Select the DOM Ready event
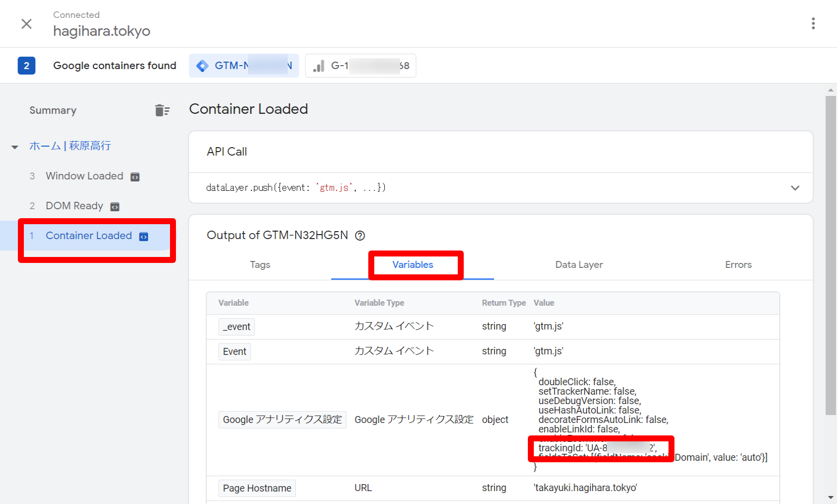837x504 pixels. [x=75, y=206]
